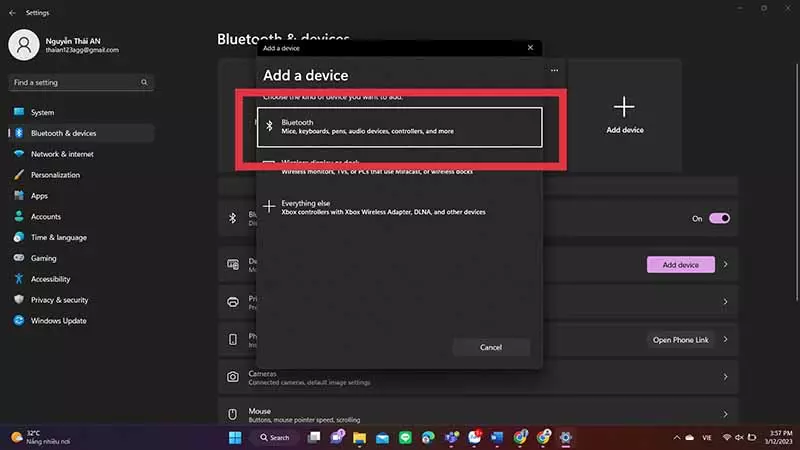Toggle the Bluetooth On switch
800x450 pixels.
coord(719,218)
